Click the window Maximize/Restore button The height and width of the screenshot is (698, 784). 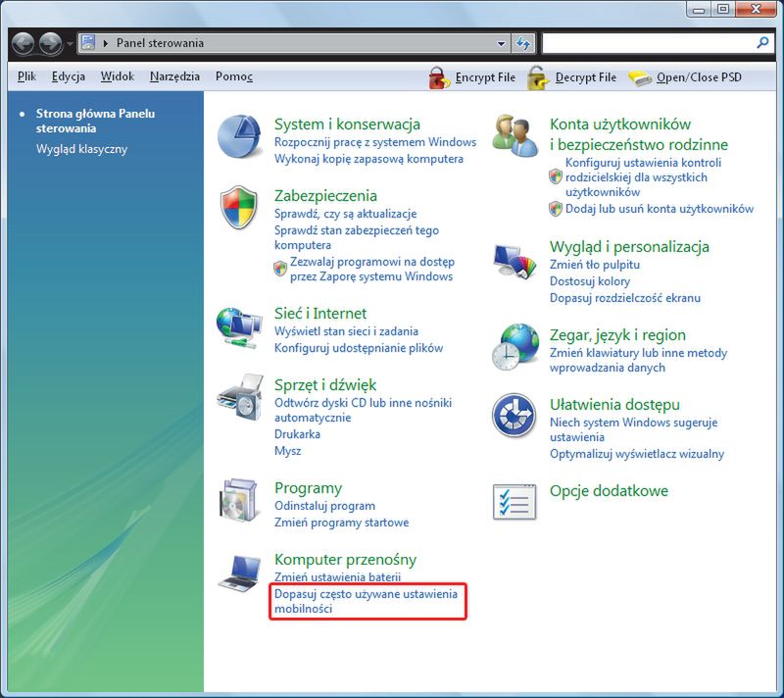pos(723,9)
